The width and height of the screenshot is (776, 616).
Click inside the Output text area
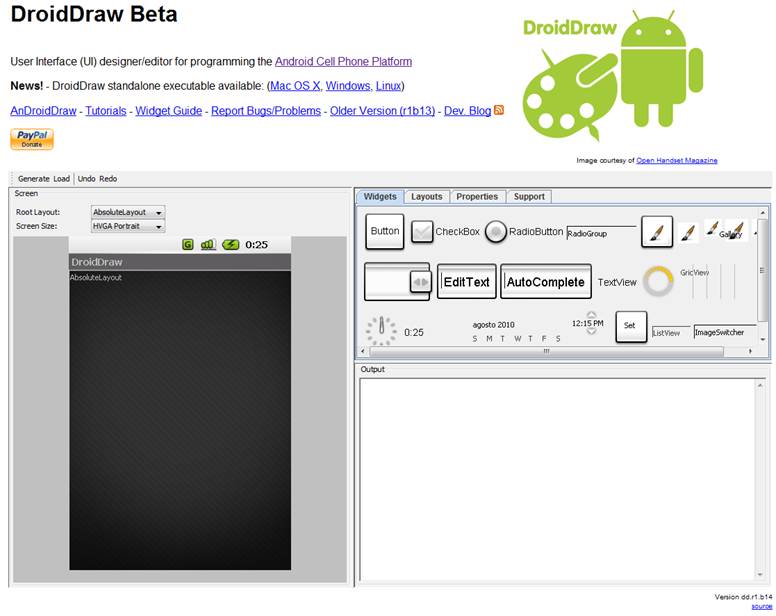tap(557, 479)
